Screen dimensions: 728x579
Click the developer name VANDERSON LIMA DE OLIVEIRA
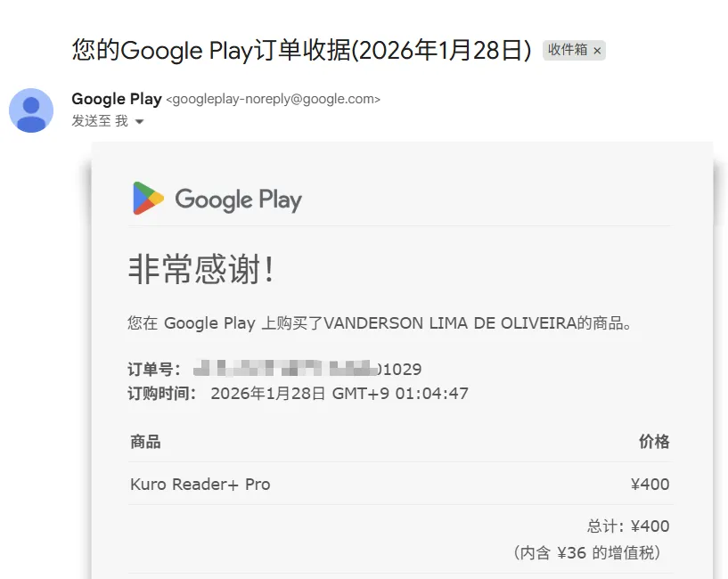pyautogui.click(x=449, y=323)
